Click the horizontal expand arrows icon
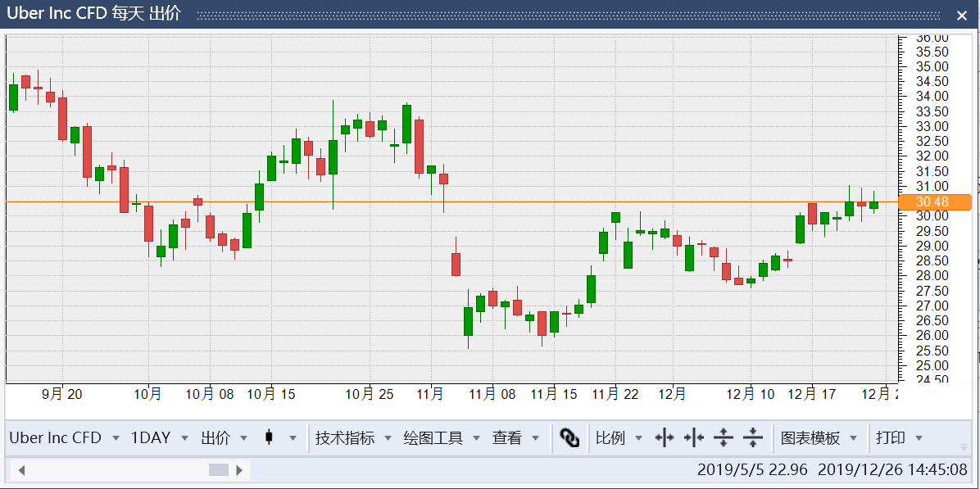 click(665, 438)
